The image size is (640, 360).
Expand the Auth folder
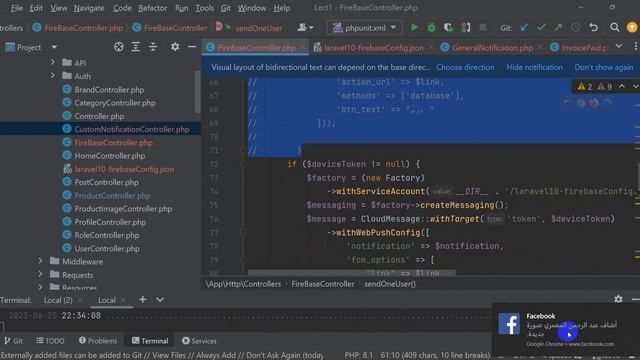pyautogui.click(x=53, y=76)
